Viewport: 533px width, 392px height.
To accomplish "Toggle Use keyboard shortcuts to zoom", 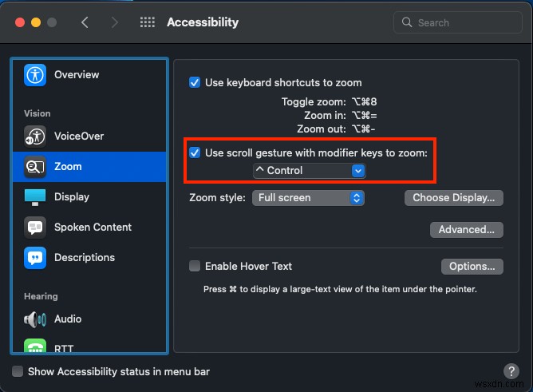I will 195,82.
